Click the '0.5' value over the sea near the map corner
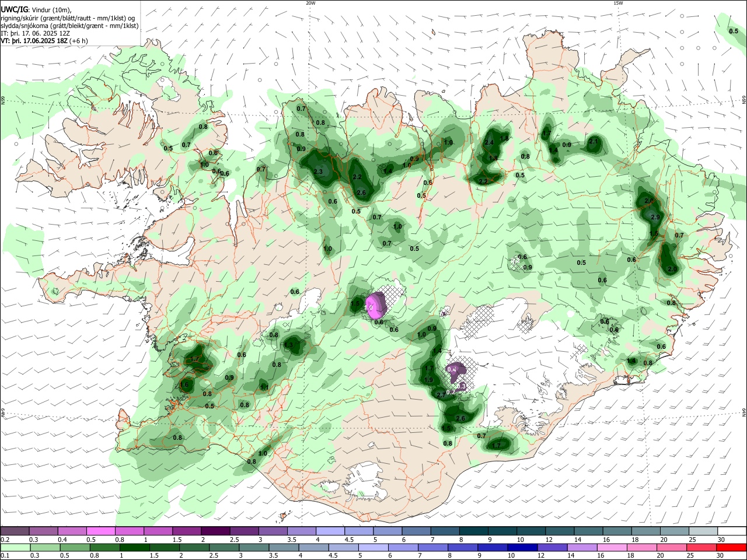This screenshot has width=747, height=560. pyautogui.click(x=734, y=31)
